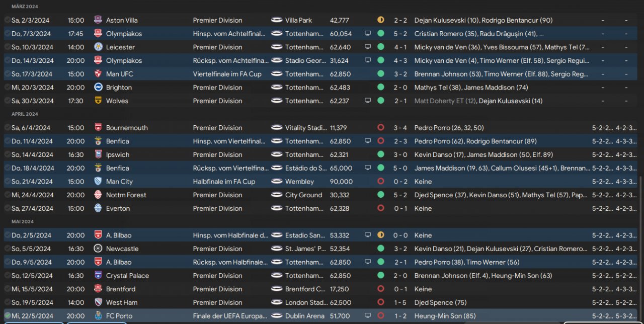Click the vertical scrollbar on the right edge
644x324 pixels.
tap(640, 241)
